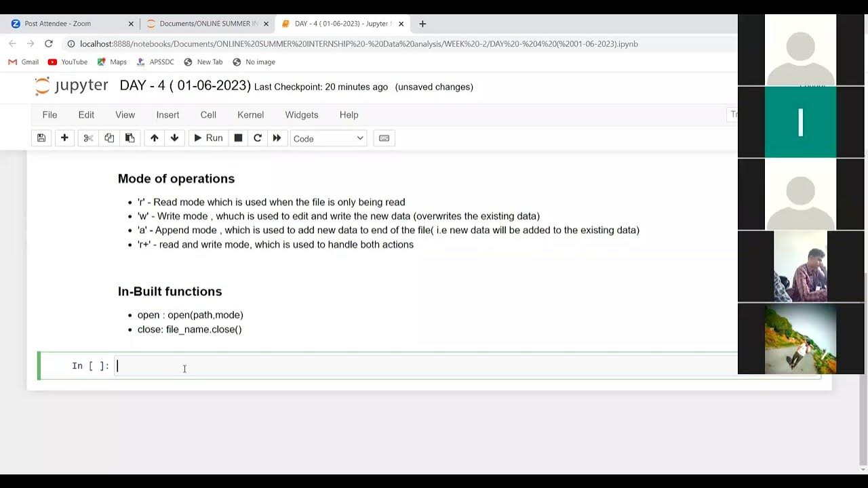Open the command palette keyboard icon

tap(384, 138)
